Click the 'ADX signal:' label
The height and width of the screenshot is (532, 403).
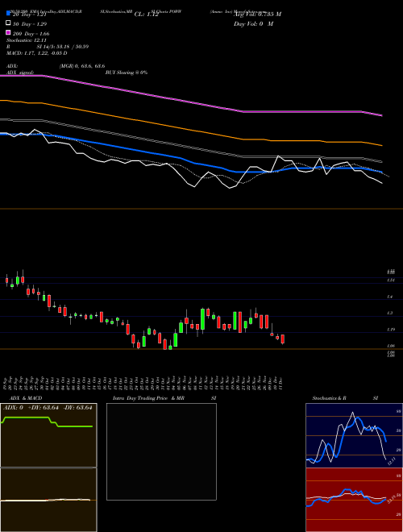coord(20,73)
